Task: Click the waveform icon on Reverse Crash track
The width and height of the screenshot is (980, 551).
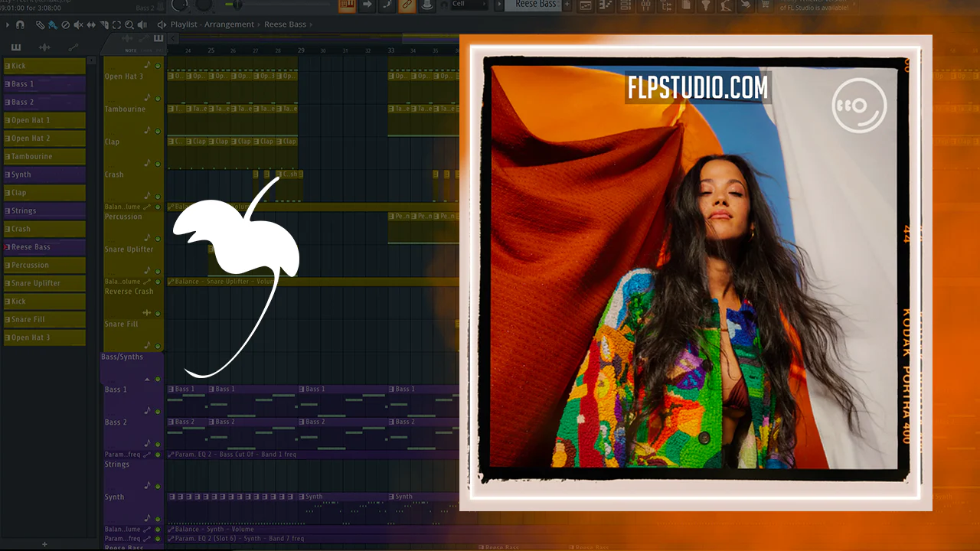Action: [x=147, y=313]
